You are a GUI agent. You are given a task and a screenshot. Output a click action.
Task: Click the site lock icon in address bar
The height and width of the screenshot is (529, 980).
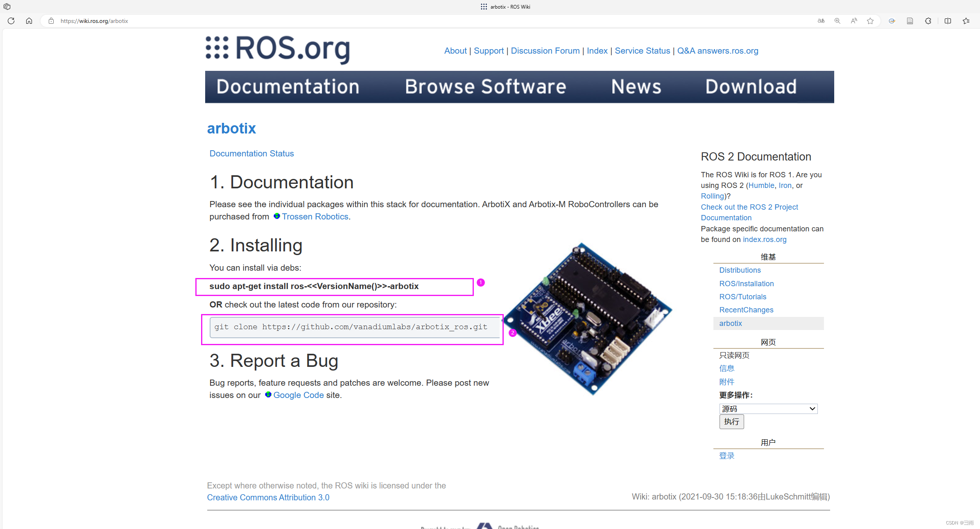tap(51, 21)
